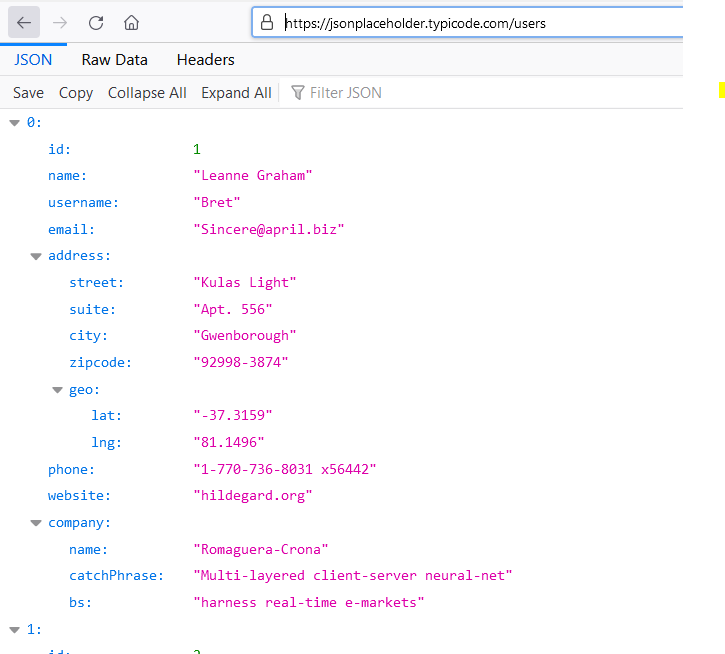Click the suite value "Apt. 556"
Viewport: 725px width, 654px height.
point(233,309)
